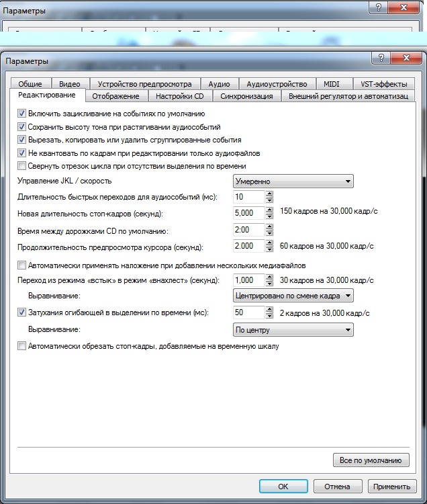The height and width of the screenshot is (504, 427).
Task: Click the OK button
Action: (x=283, y=487)
